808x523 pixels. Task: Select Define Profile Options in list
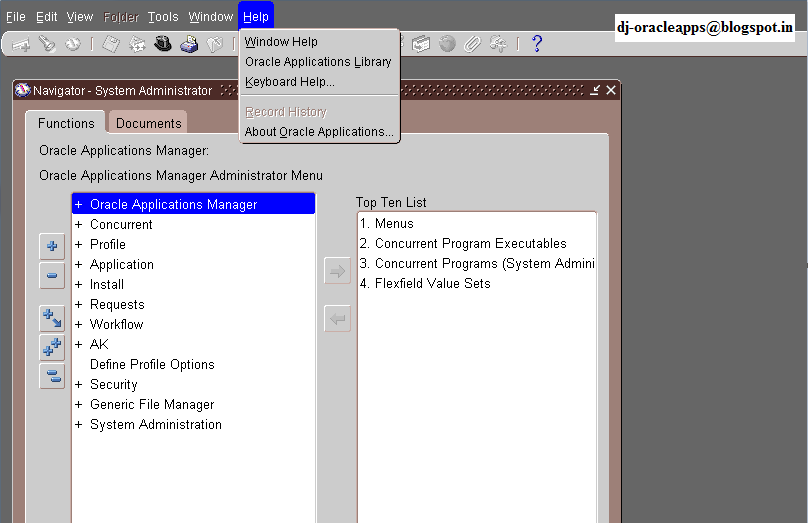(x=152, y=364)
